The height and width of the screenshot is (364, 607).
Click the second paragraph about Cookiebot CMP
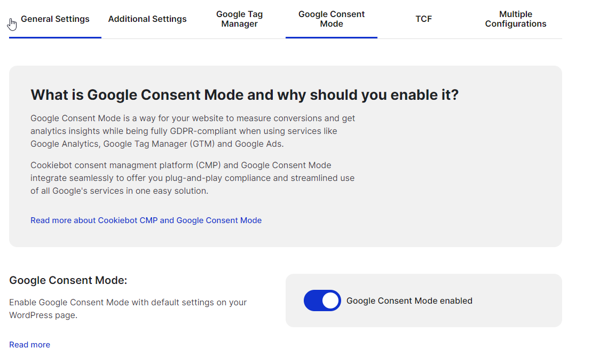tap(192, 178)
